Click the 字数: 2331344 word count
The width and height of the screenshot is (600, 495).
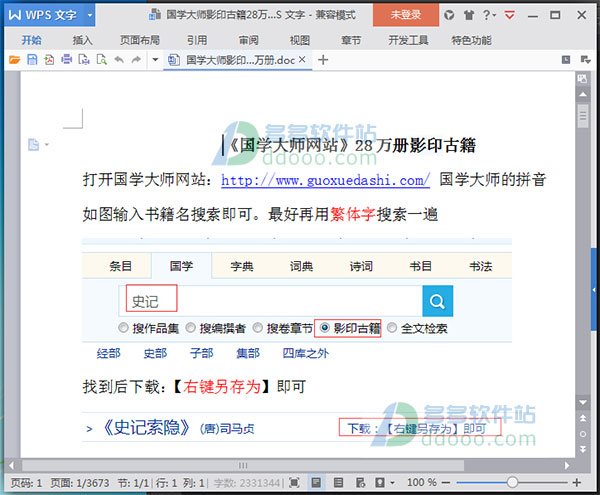pyautogui.click(x=246, y=483)
